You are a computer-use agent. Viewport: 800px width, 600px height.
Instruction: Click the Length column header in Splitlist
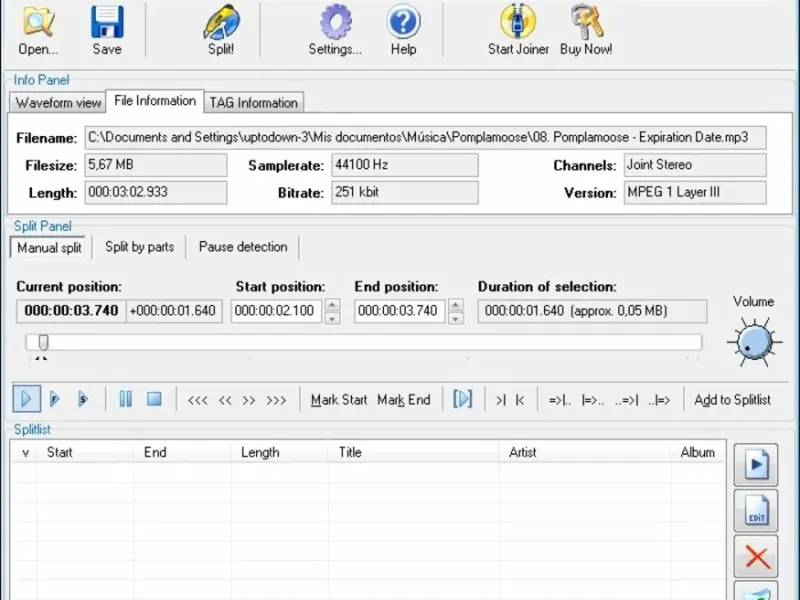point(280,453)
